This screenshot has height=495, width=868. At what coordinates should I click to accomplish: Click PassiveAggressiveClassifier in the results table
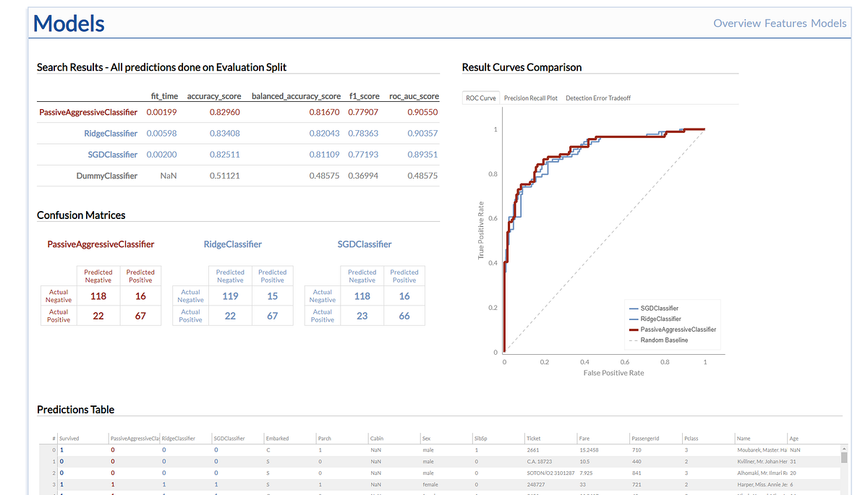click(88, 112)
